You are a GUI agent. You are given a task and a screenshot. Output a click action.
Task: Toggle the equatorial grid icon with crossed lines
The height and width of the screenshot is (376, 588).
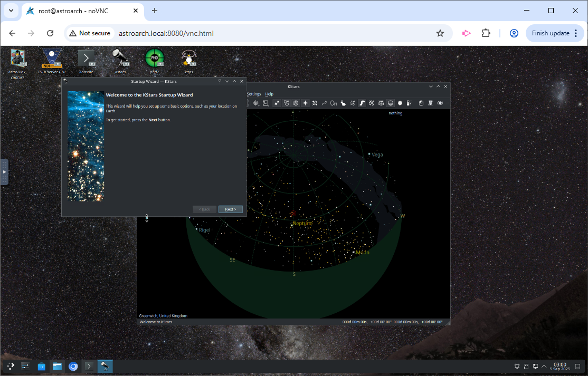[372, 103]
